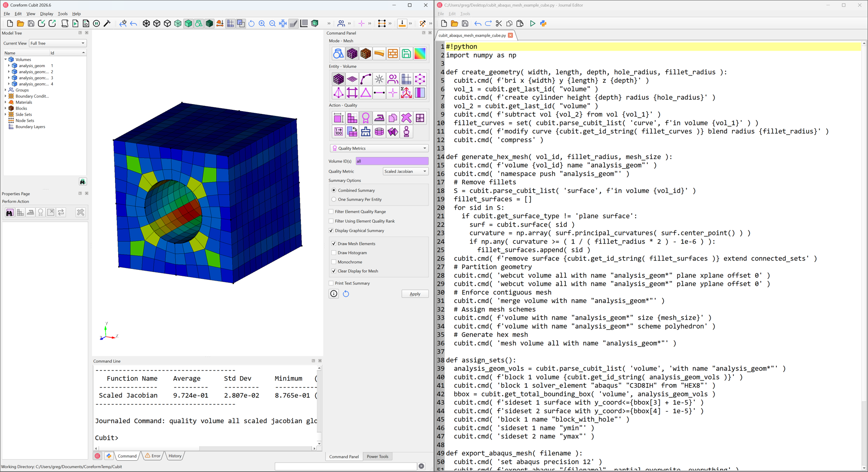868x472 pixels.
Task: Select the Quality ribbon action icon
Action: coord(365,118)
